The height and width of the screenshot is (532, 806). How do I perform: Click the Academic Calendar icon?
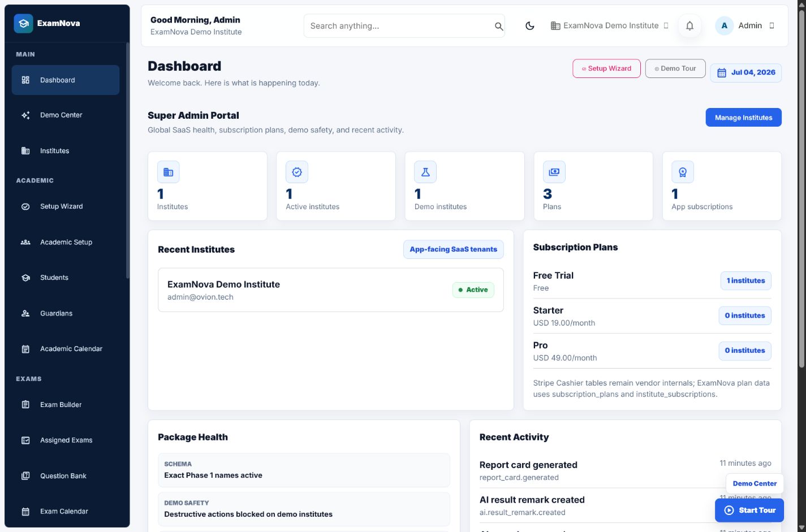pos(25,349)
